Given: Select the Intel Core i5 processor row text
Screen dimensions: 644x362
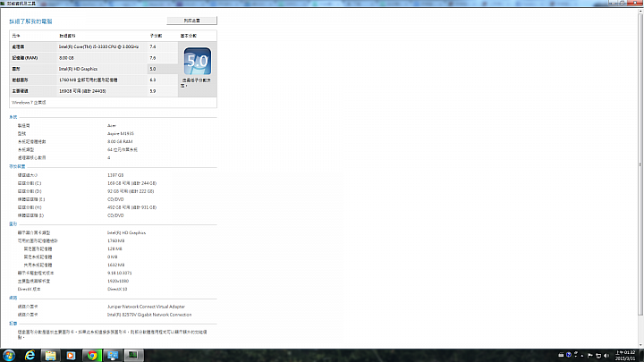Looking at the screenshot, I should pos(98,46).
